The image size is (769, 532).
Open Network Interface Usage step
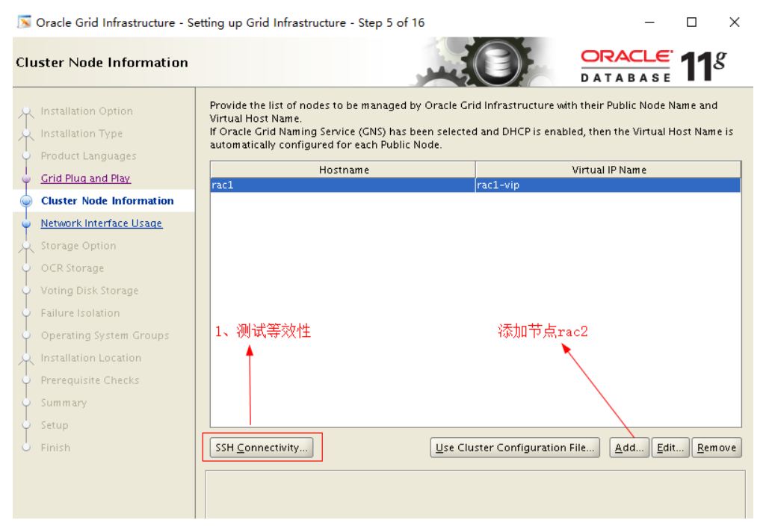[102, 223]
